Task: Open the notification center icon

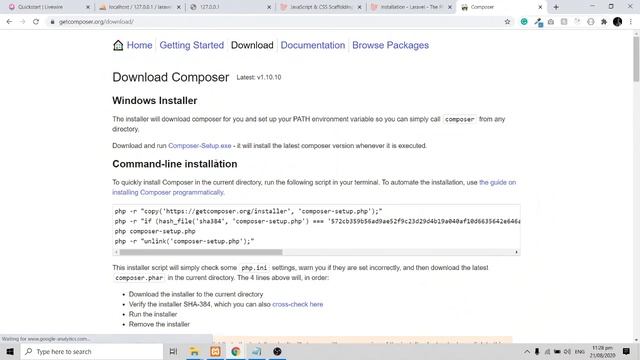Action: click(627, 351)
